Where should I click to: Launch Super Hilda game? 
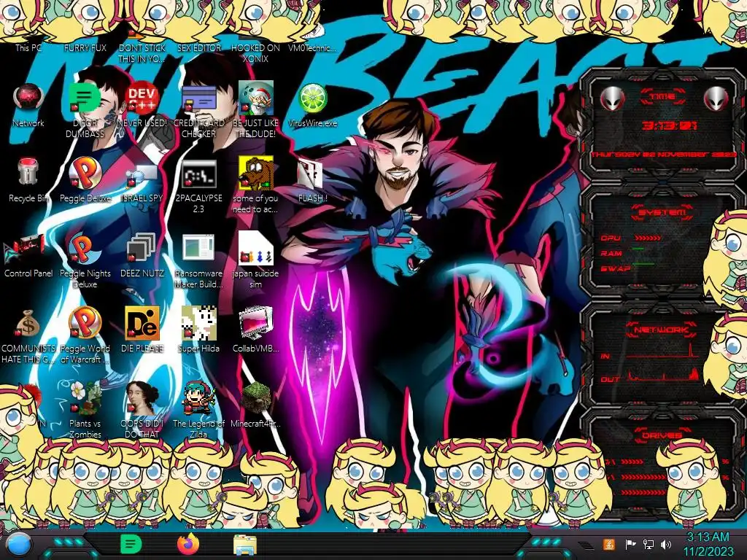click(198, 323)
